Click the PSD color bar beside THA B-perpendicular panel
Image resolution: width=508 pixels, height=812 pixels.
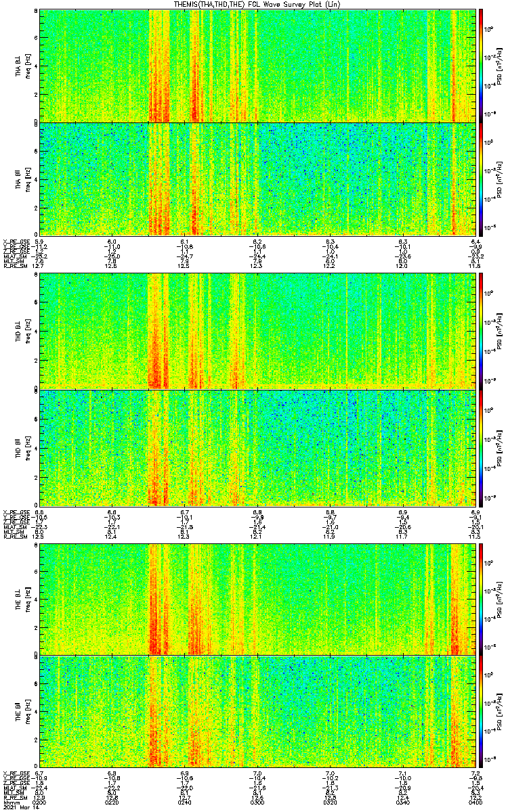[x=482, y=65]
